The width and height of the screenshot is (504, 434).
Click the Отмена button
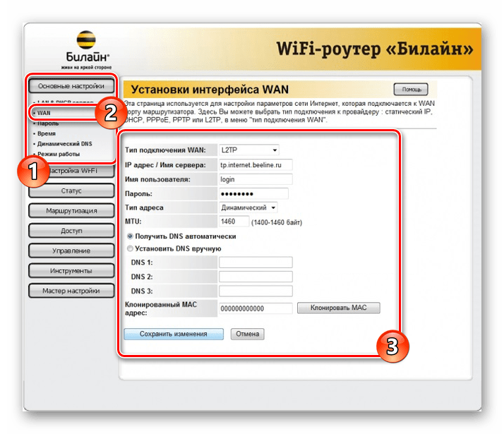248,334
